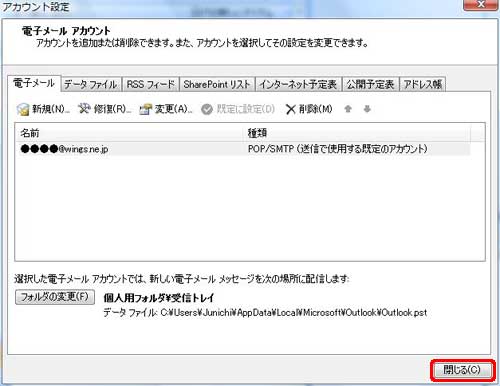This screenshot has height=386, width=500.
Task: Click the Delete (削除) X icon
Action: click(291, 109)
